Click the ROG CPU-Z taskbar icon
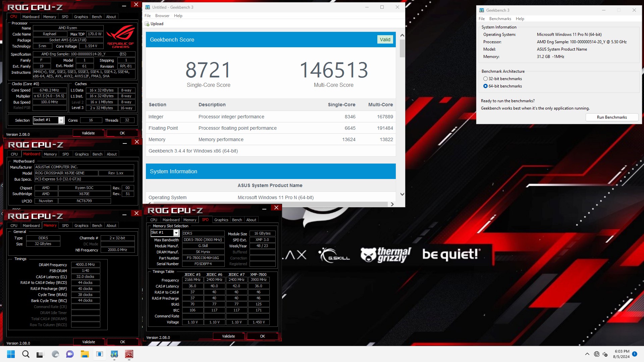Screen dimensions: 644x362 pos(129,354)
